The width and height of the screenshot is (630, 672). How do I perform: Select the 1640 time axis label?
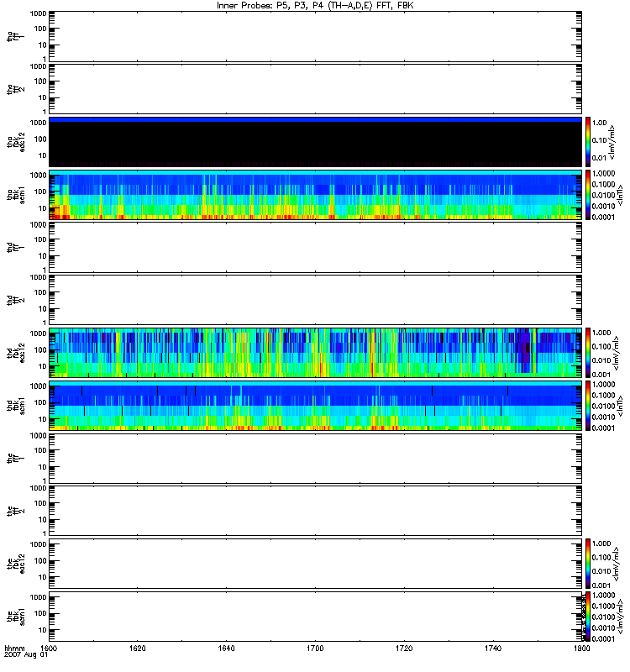[226, 648]
